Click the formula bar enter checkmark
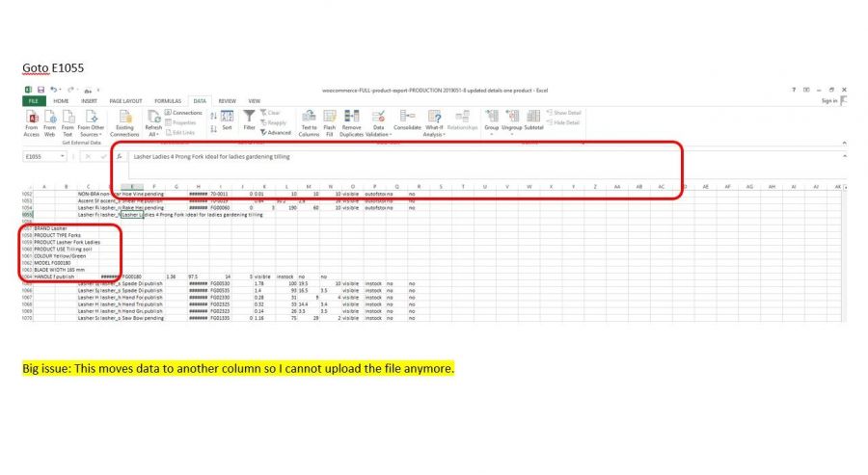The width and height of the screenshot is (868, 475). [x=103, y=156]
